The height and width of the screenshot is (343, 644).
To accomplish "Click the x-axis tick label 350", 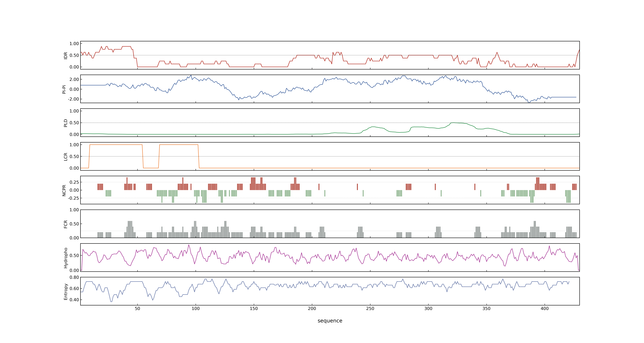I will (486, 309).
